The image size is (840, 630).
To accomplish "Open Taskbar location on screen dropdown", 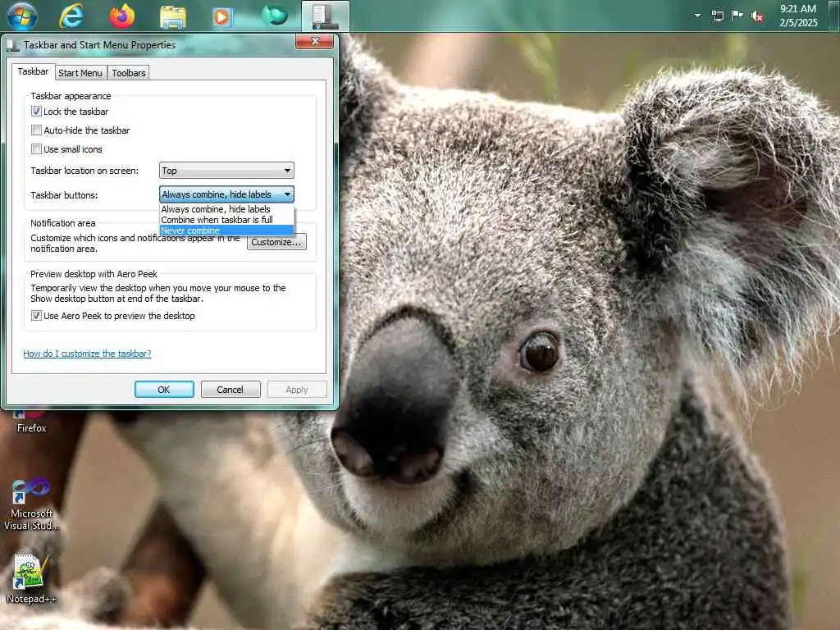I will pyautogui.click(x=226, y=171).
